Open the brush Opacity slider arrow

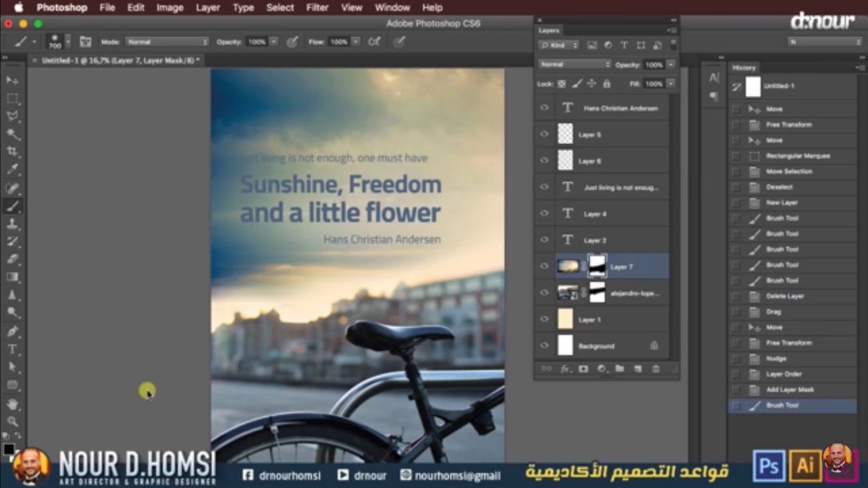273,42
